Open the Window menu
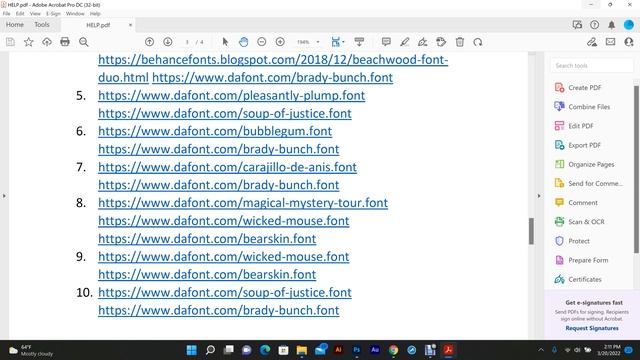Image resolution: width=640 pixels, height=360 pixels. (75, 13)
